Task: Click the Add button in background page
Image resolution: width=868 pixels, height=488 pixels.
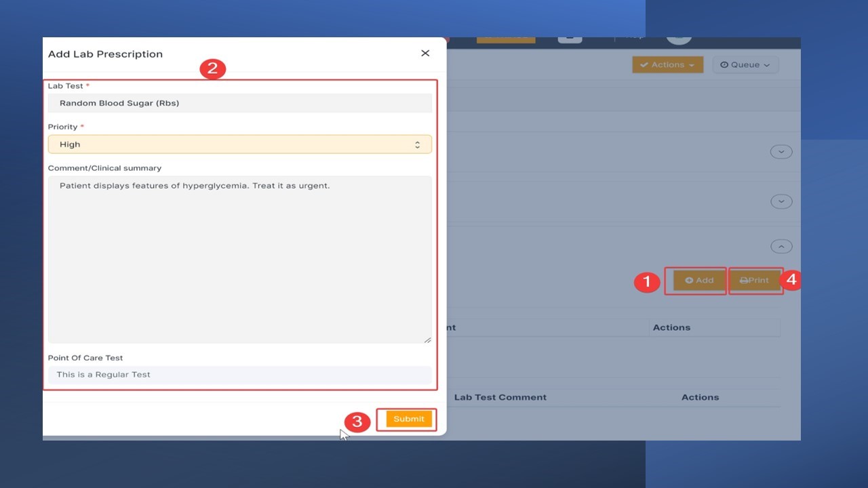Action: [699, 281]
